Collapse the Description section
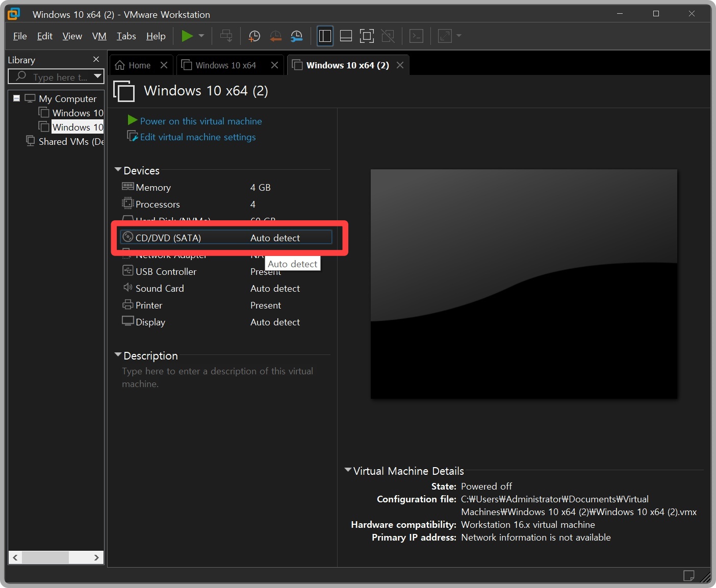This screenshot has width=716, height=588. click(x=118, y=354)
